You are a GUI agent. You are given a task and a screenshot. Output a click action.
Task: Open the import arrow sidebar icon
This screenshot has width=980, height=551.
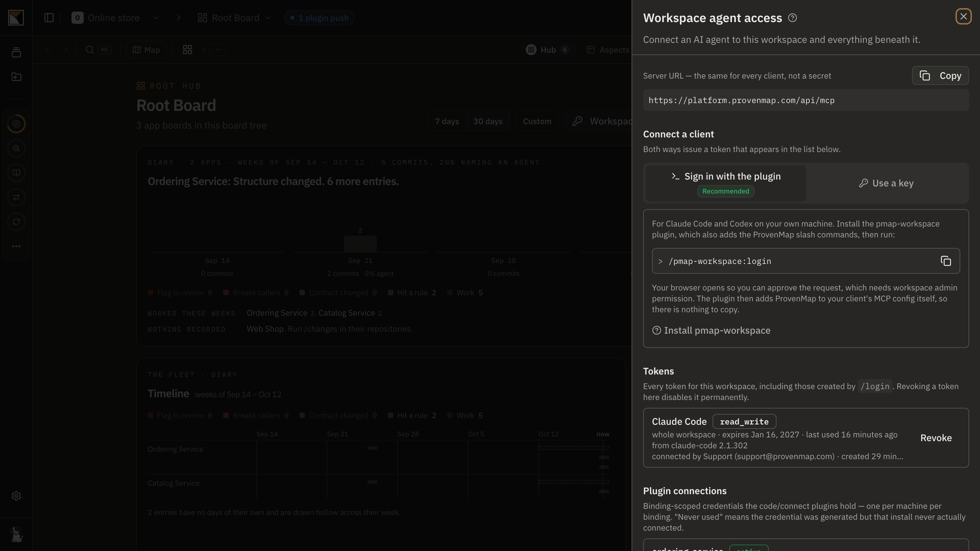click(x=16, y=77)
